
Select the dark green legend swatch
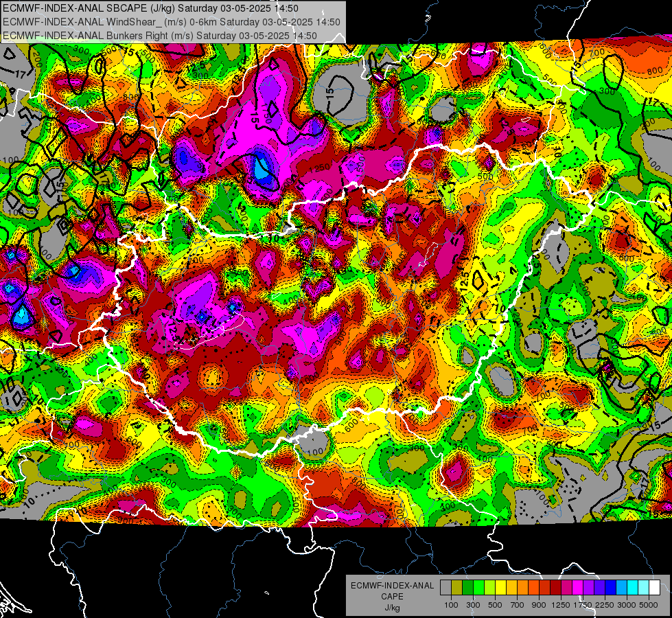[x=467, y=588]
